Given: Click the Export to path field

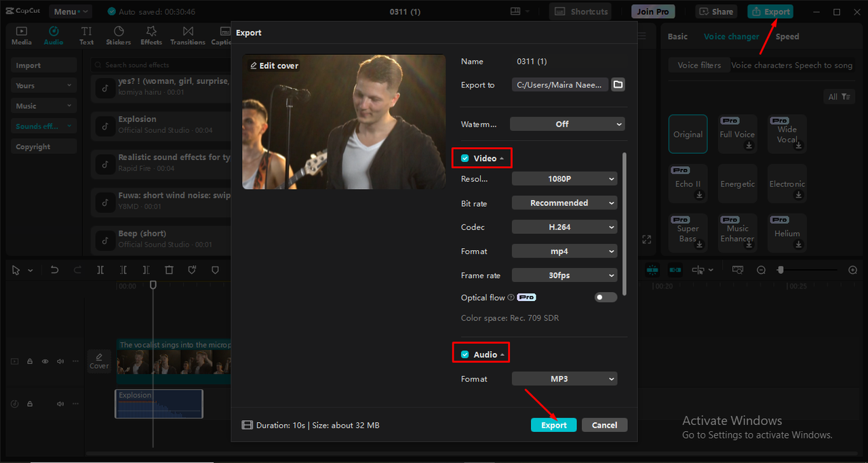Looking at the screenshot, I should pos(560,85).
